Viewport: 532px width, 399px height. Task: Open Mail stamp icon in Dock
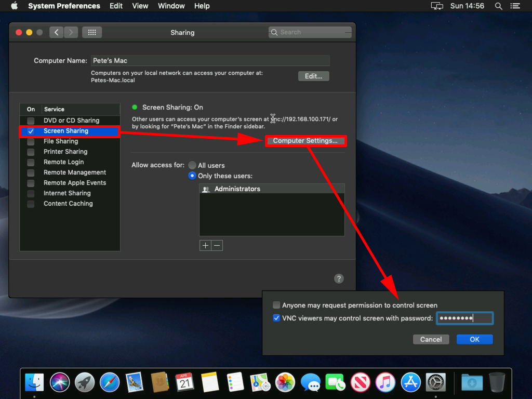tap(135, 382)
